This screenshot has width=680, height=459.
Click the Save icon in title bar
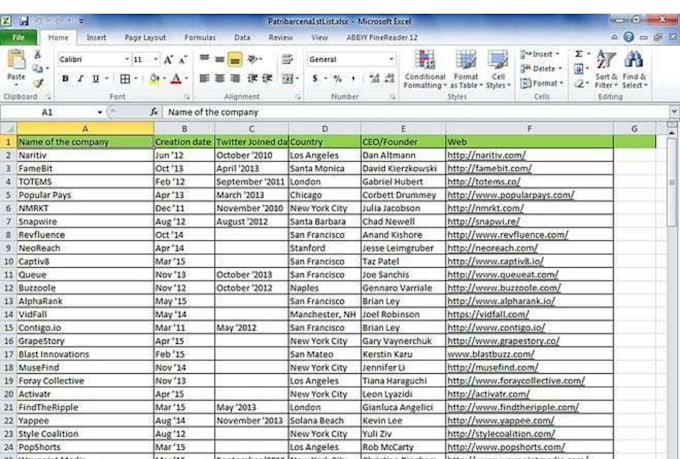pos(24,20)
